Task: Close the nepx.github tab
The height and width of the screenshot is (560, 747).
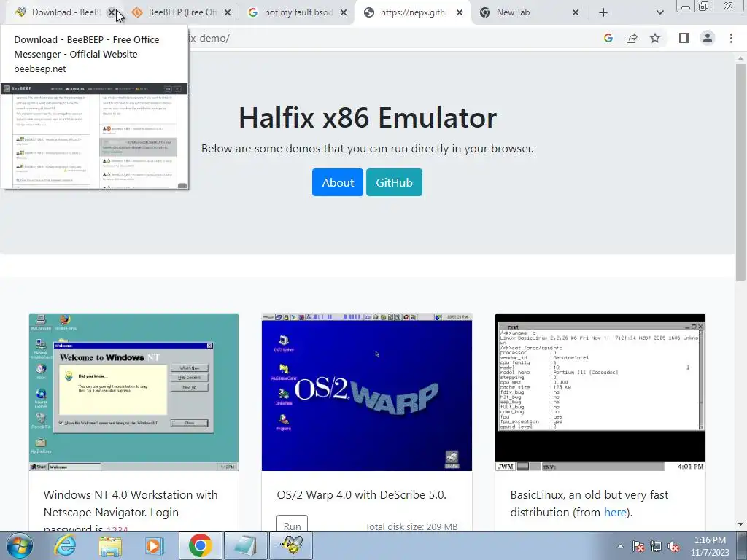Action: pyautogui.click(x=460, y=13)
